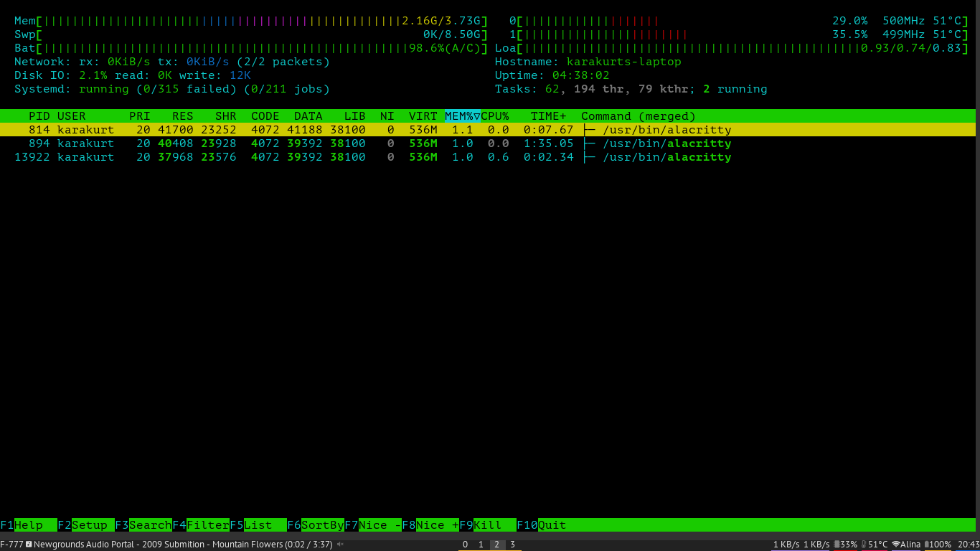Image resolution: width=980 pixels, height=551 pixels.
Task: Click the 499MHz CPU 1 frequency
Action: pos(904,34)
